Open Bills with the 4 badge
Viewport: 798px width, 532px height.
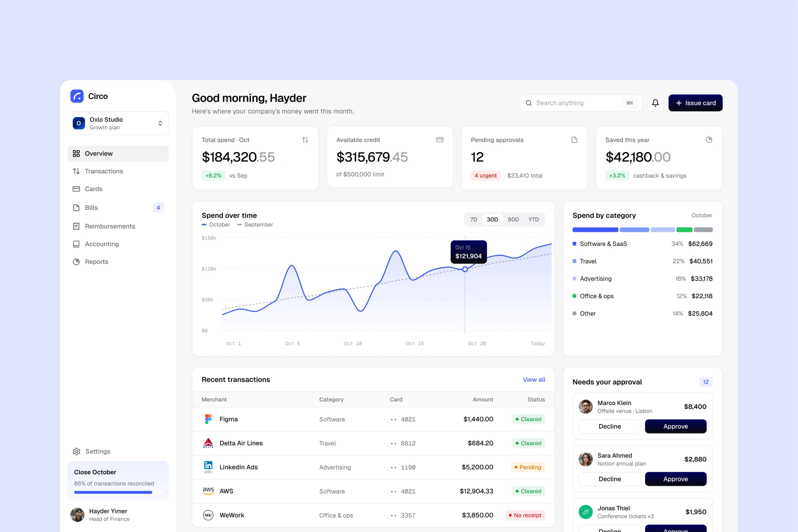[118, 208]
